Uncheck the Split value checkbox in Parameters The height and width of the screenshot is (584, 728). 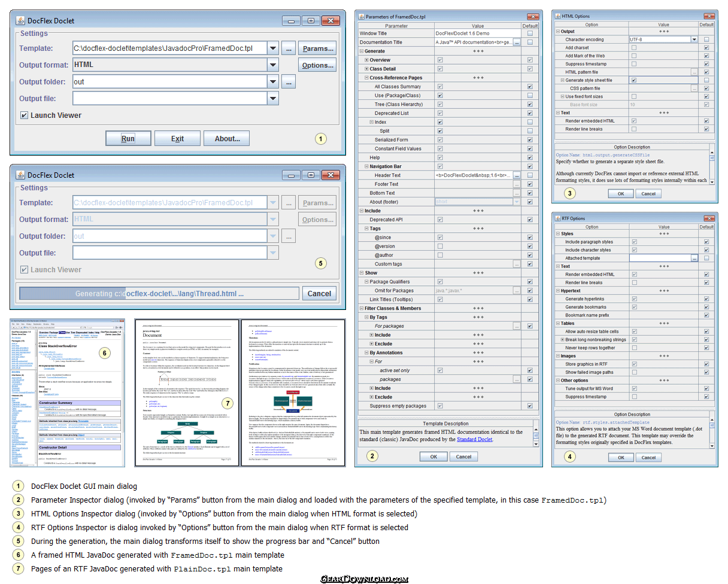440,131
